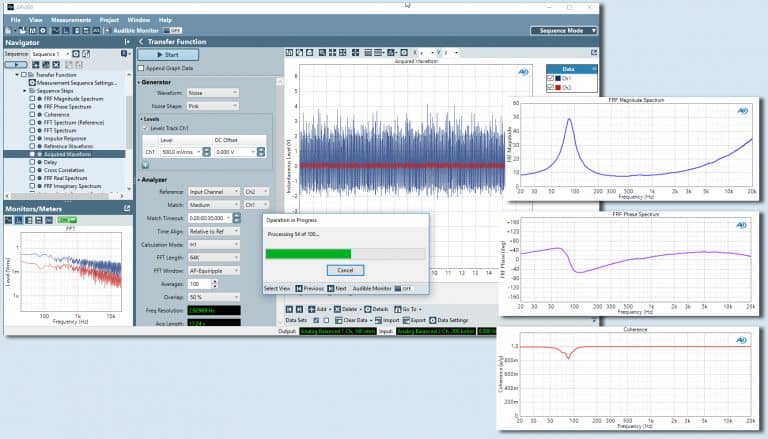
Task: Toggle the Levels Track Ch1 checkbox
Action: [x=146, y=128]
